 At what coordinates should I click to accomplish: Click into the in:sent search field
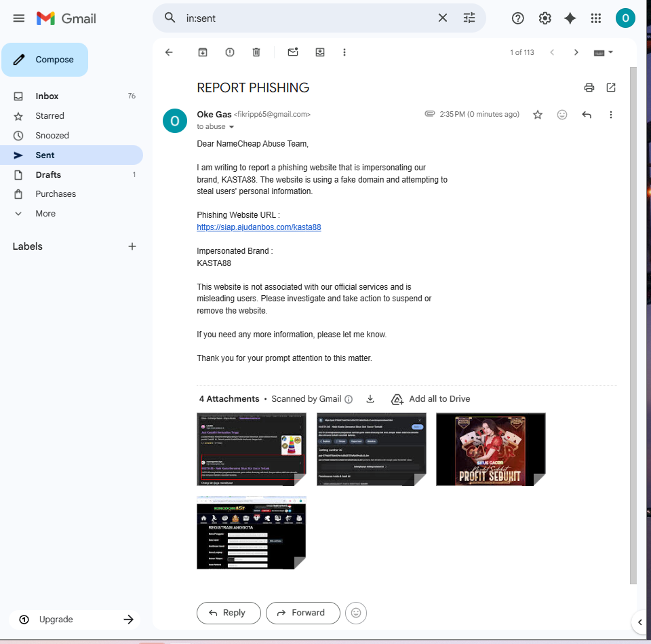307,18
